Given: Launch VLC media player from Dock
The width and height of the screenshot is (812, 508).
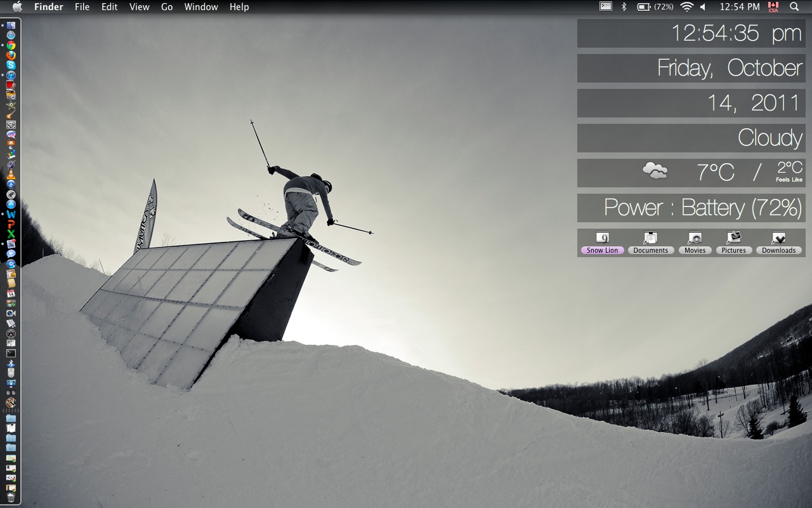Looking at the screenshot, I should (11, 175).
